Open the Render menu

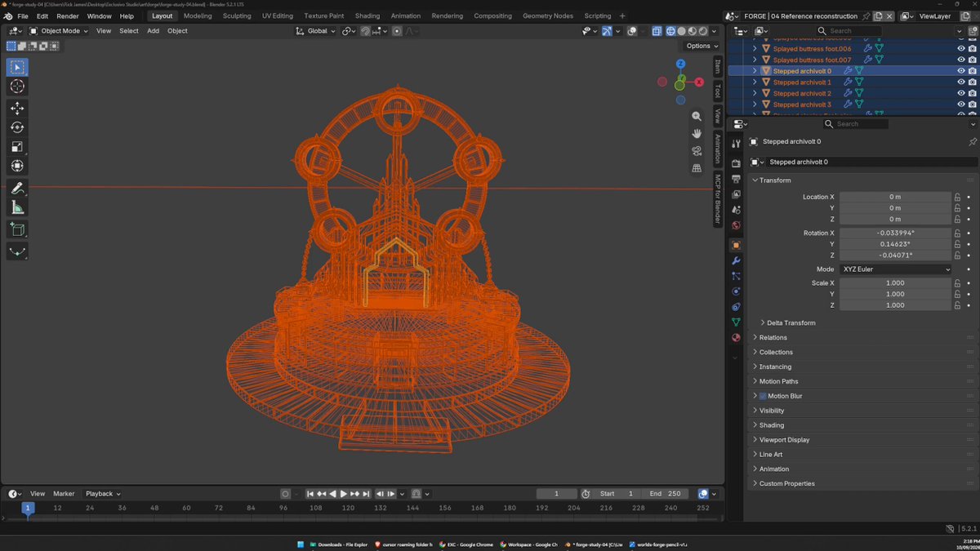[68, 16]
